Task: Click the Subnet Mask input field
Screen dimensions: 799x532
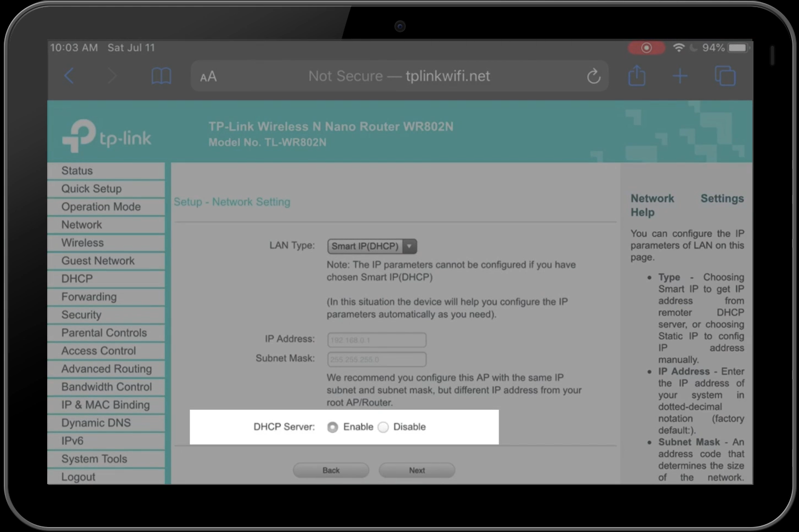Action: (x=376, y=359)
